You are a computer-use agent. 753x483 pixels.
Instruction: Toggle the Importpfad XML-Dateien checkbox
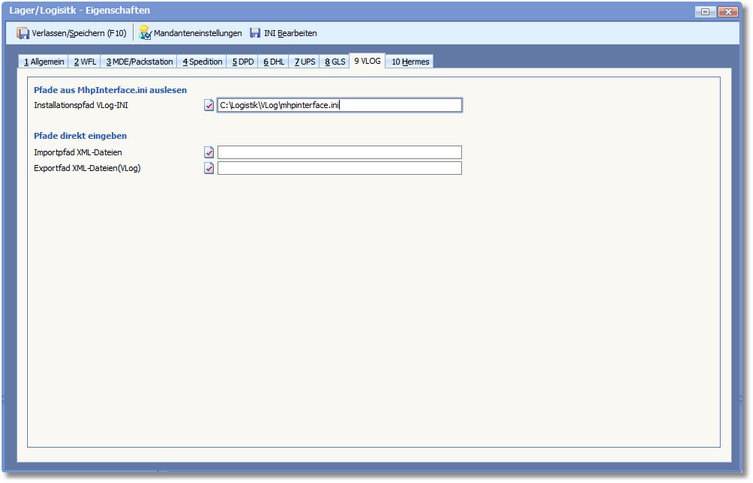(x=209, y=153)
